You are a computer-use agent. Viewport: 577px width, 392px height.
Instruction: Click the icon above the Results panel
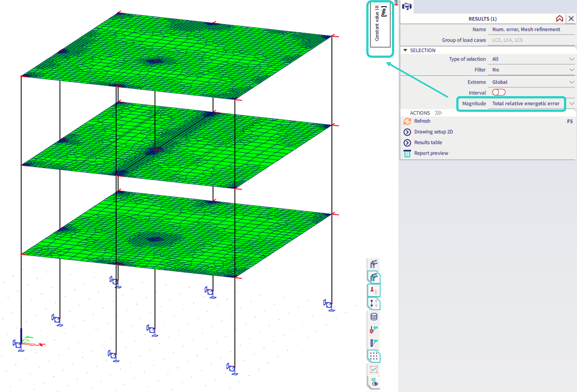coord(407,6)
